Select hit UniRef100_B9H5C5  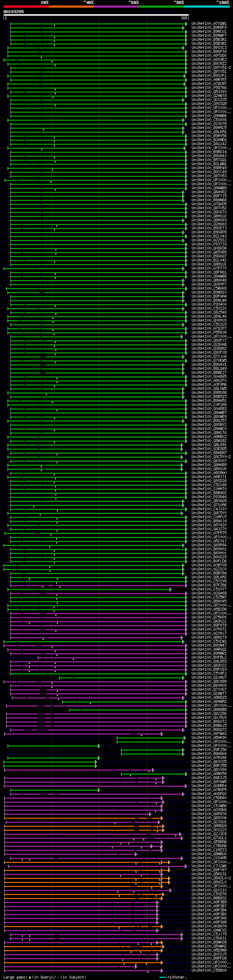[209, 128]
